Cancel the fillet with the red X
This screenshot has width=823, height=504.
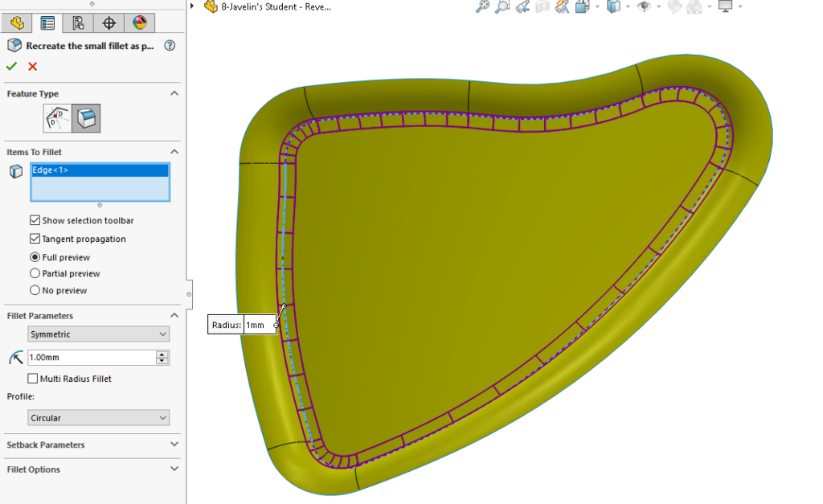click(32, 66)
